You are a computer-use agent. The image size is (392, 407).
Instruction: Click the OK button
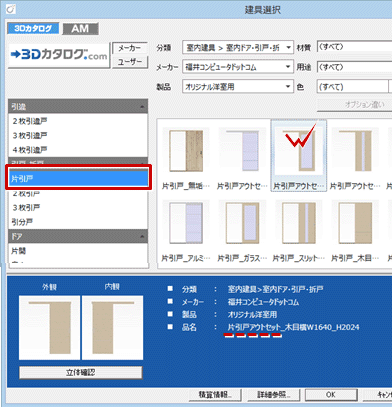point(331,395)
